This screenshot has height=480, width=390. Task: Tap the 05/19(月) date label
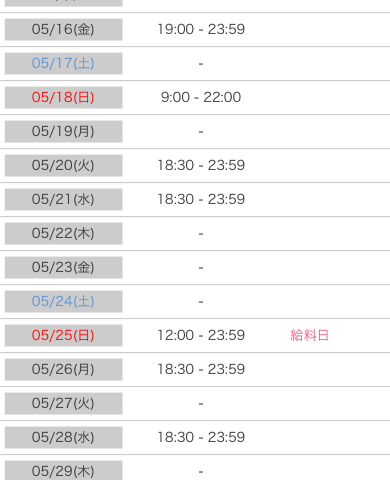[x=63, y=131]
